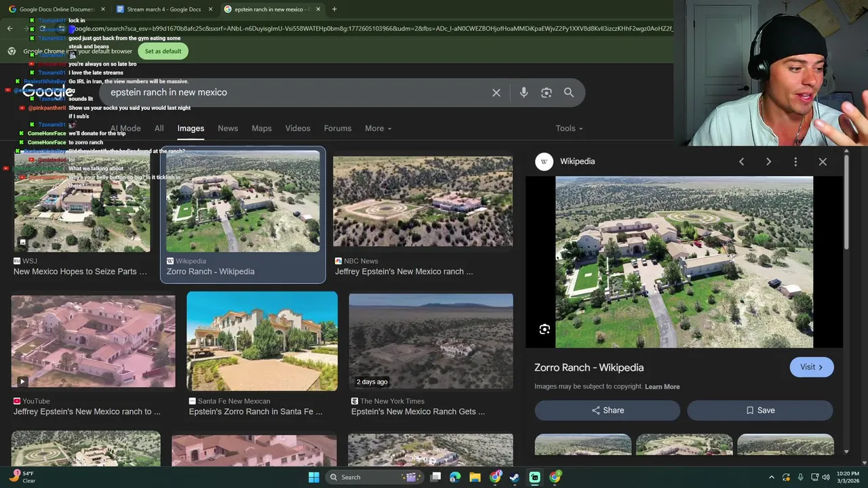This screenshot has width=868, height=488.
Task: Close the Google Docs Online Documents tab
Action: tap(103, 9)
